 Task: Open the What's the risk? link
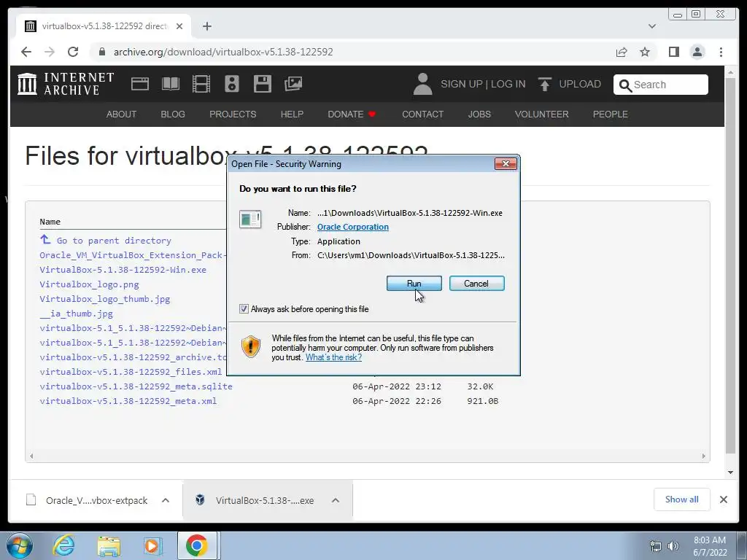333,357
